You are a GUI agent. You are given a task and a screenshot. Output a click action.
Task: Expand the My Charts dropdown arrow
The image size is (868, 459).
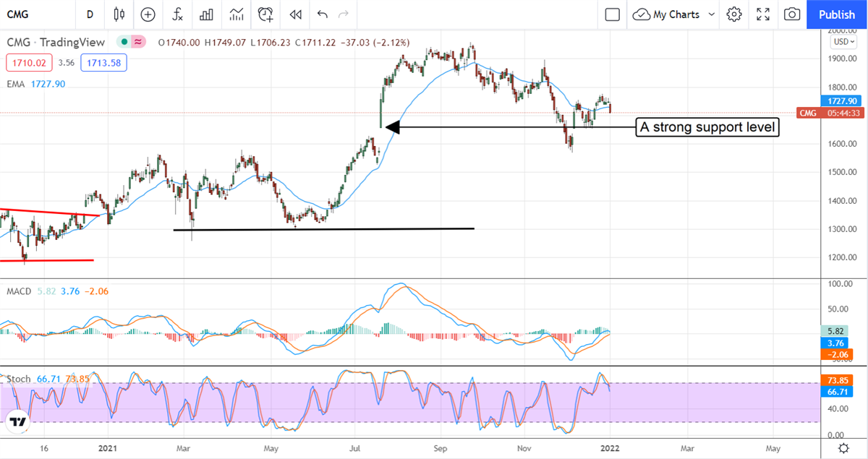click(x=712, y=14)
